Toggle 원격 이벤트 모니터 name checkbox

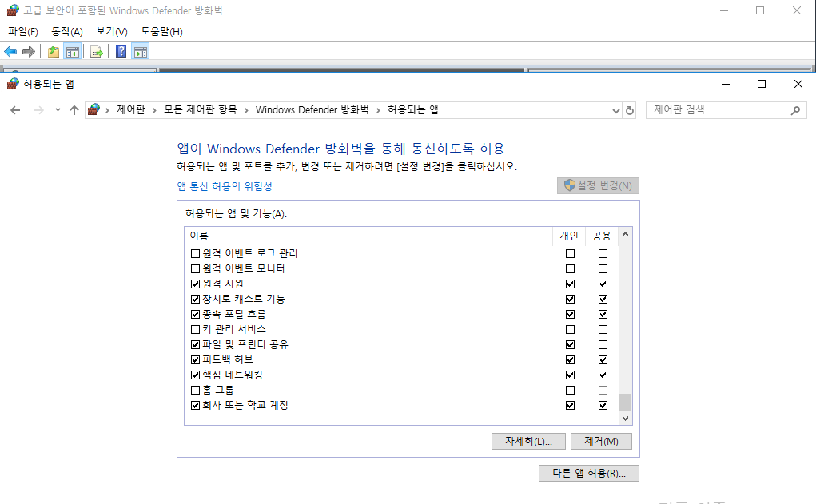pyautogui.click(x=195, y=269)
